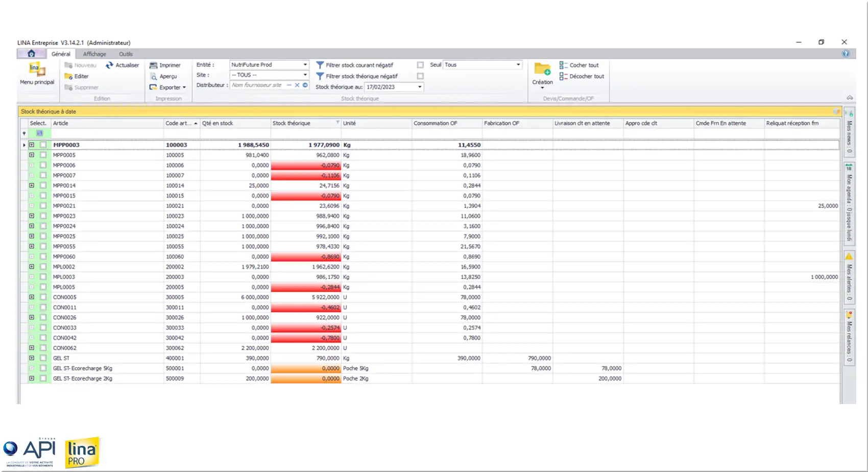Viewport: 868px width, 472px height.
Task: Click the red -0,8690 cell for MPP0060
Action: [x=306, y=256]
